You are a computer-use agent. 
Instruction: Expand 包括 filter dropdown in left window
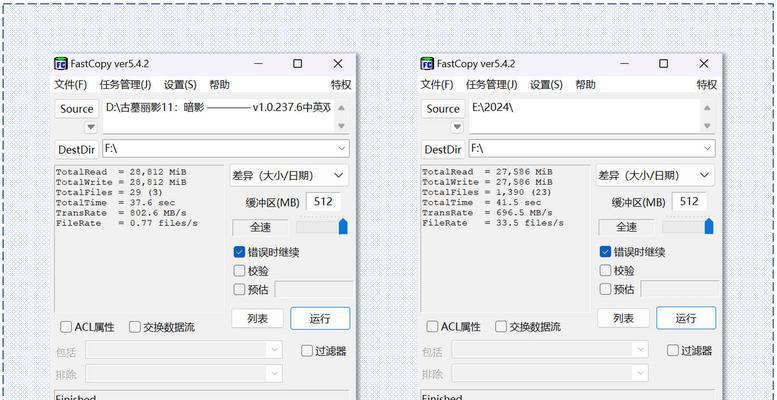[x=275, y=350]
